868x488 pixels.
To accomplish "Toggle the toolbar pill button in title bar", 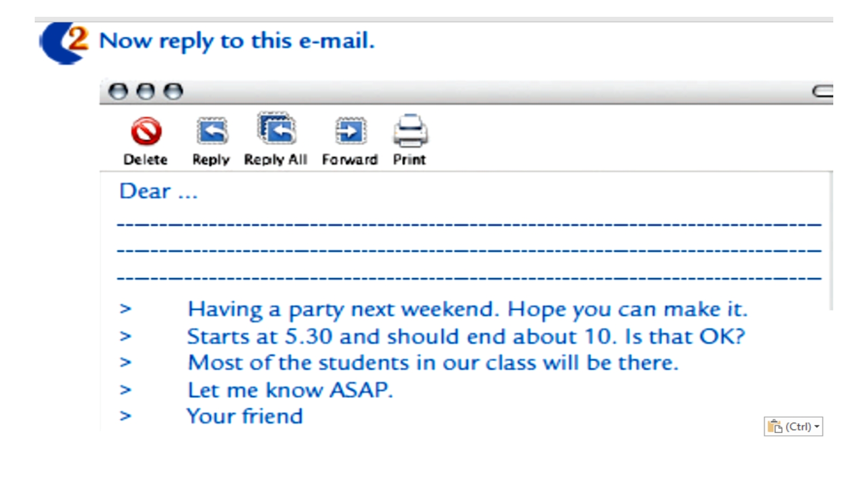I will tap(822, 91).
